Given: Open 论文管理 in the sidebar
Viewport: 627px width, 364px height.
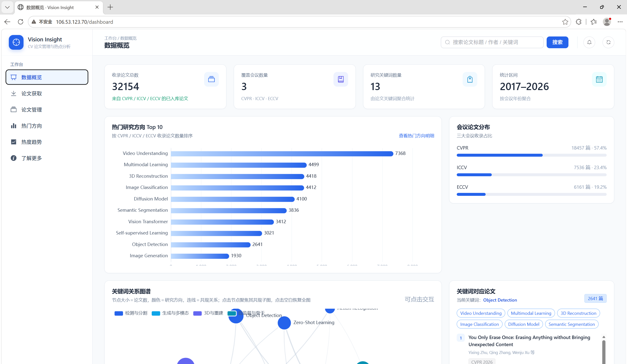Looking at the screenshot, I should (x=47, y=109).
